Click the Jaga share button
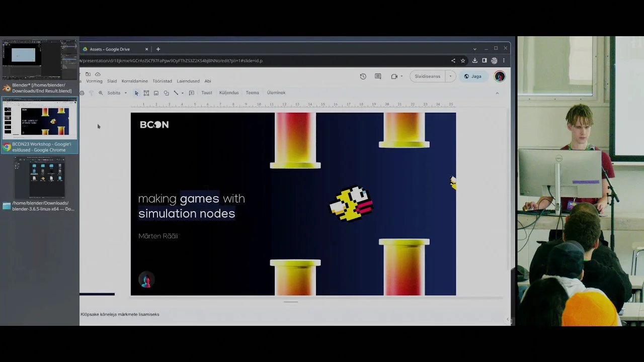644x362 pixels. click(x=472, y=76)
